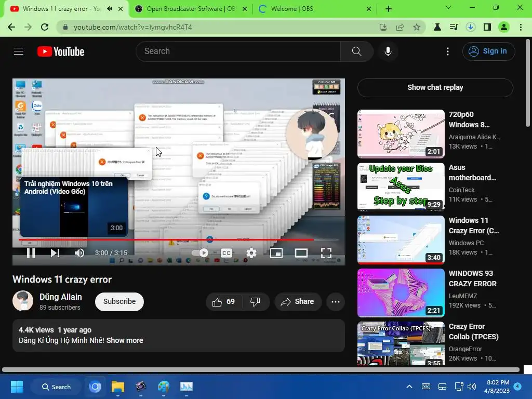
Task: Show hidden system tray icons chevron
Action: pos(409,387)
